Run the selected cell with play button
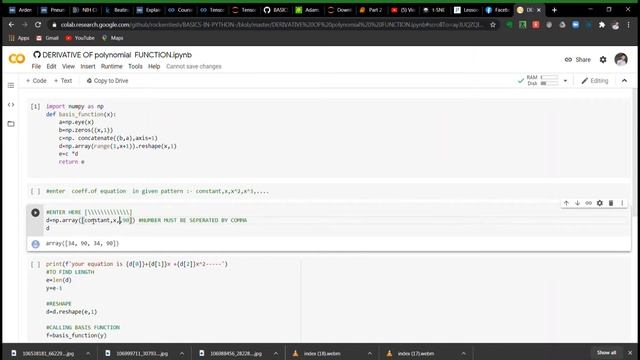This screenshot has width=640, height=360. (36, 213)
